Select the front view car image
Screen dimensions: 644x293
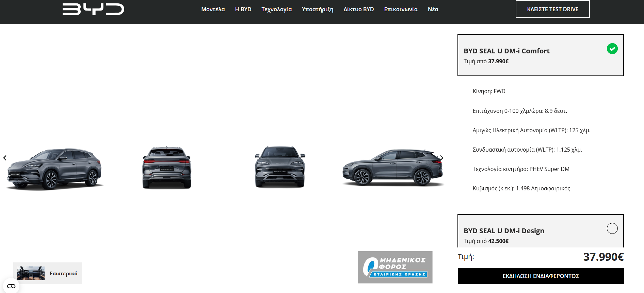click(280, 167)
